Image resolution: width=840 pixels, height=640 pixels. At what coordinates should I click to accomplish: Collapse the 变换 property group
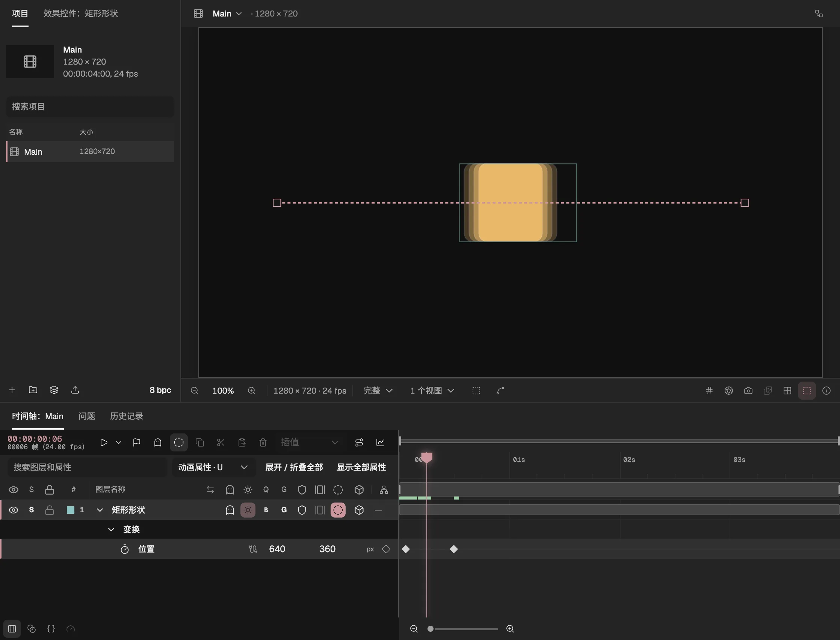[x=111, y=530]
